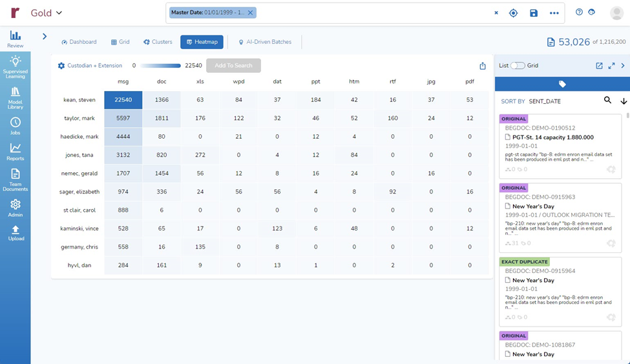Toggle List/Grid view switch
Viewport: 630px width, 364px height.
[518, 65]
